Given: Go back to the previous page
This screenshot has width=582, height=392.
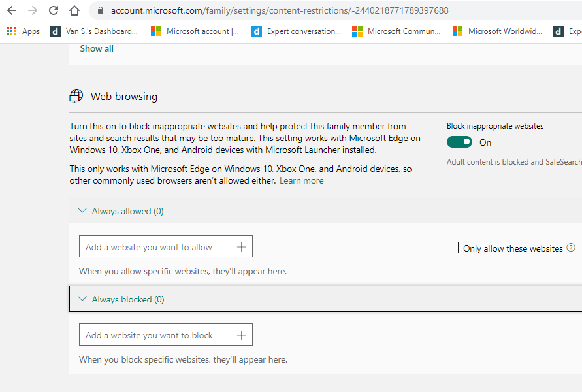Looking at the screenshot, I should point(12,10).
